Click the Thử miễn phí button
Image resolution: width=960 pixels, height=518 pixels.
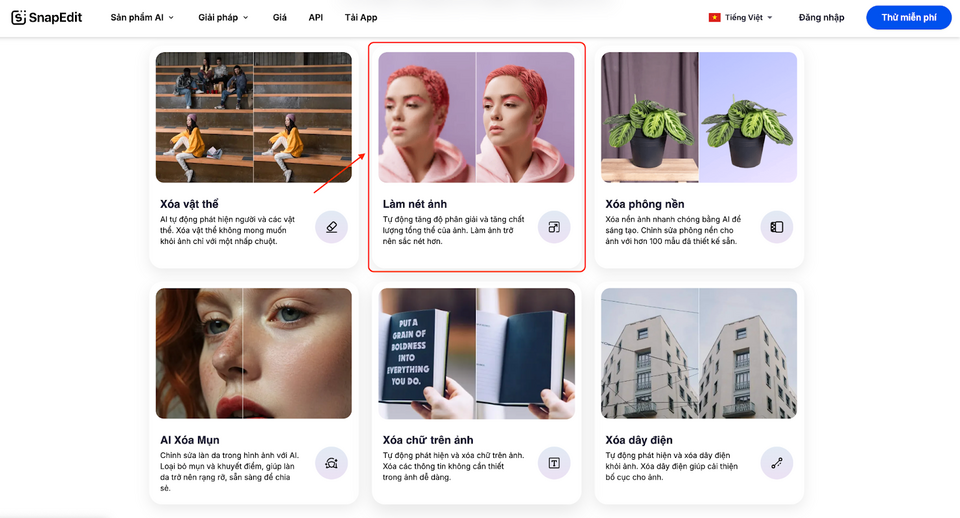coord(909,17)
